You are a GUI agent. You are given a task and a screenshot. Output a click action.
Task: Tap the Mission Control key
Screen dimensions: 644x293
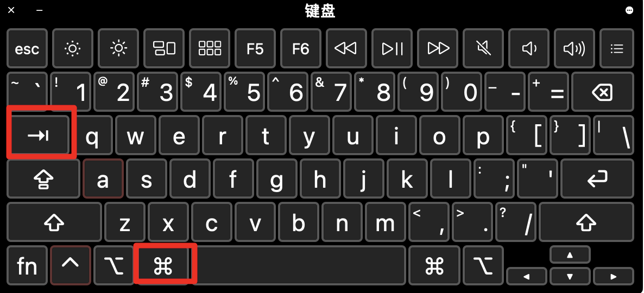coord(164,48)
